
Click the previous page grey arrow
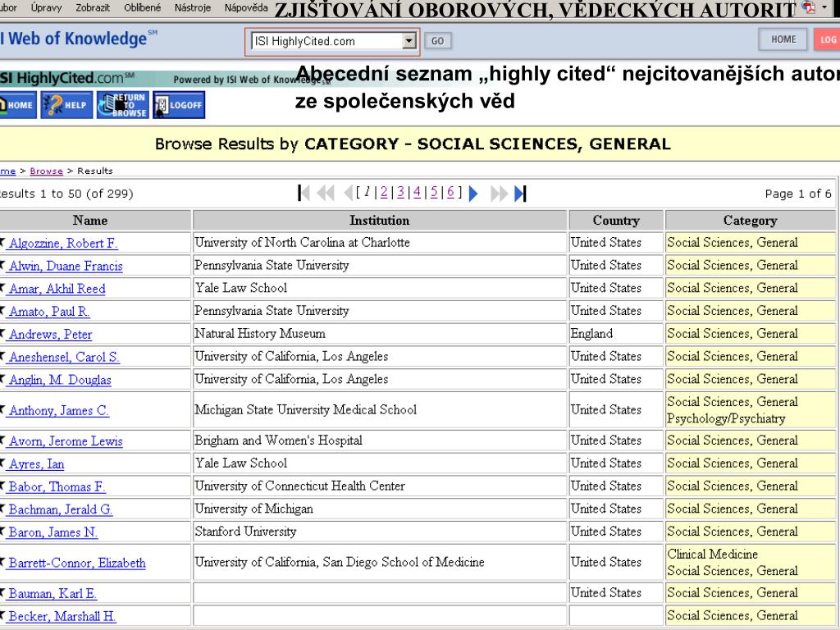pos(348,193)
